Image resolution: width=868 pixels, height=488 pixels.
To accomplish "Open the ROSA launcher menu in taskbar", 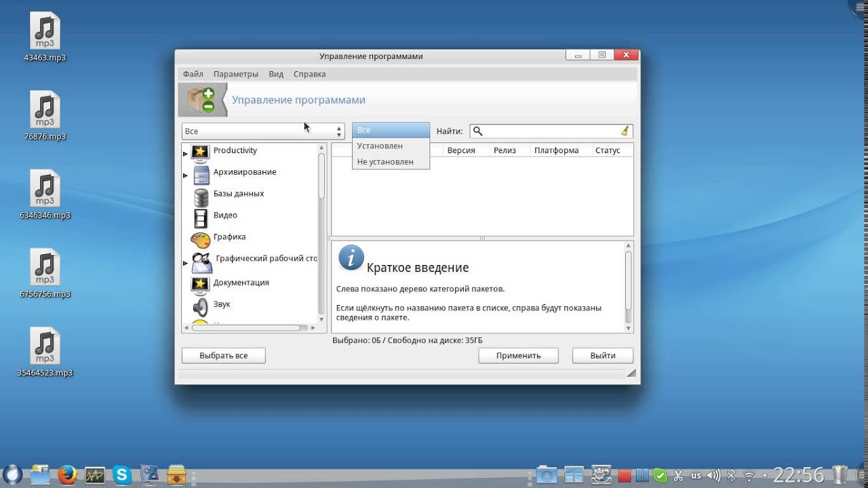I will [12, 474].
